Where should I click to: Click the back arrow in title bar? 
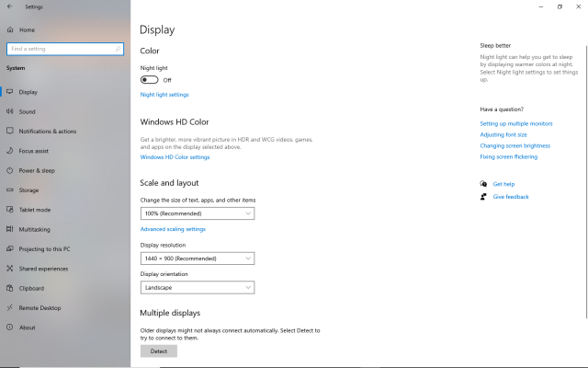(x=9, y=6)
